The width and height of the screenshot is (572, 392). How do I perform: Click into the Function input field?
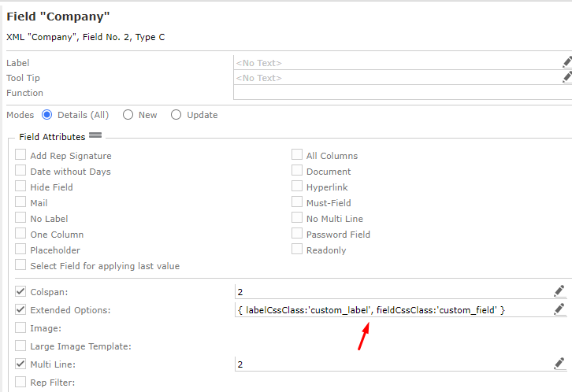(x=398, y=93)
